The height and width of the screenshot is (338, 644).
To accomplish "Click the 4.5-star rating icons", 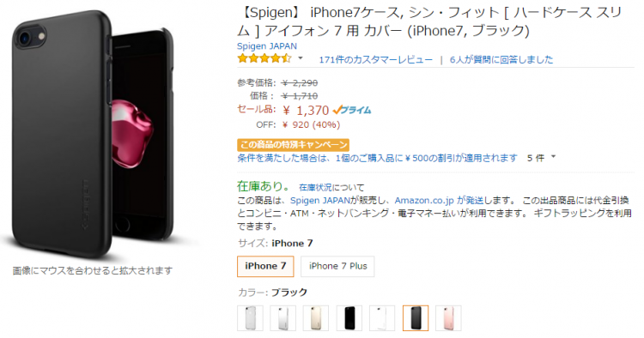I will (264, 58).
